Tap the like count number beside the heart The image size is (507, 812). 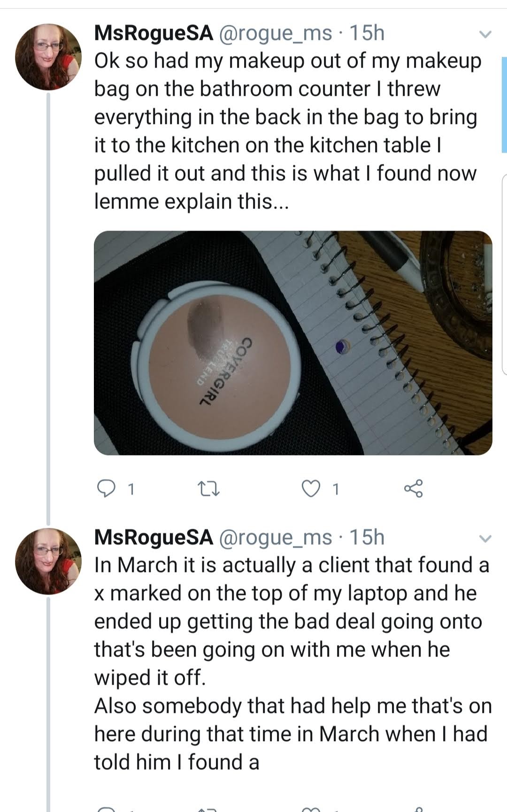tap(335, 489)
